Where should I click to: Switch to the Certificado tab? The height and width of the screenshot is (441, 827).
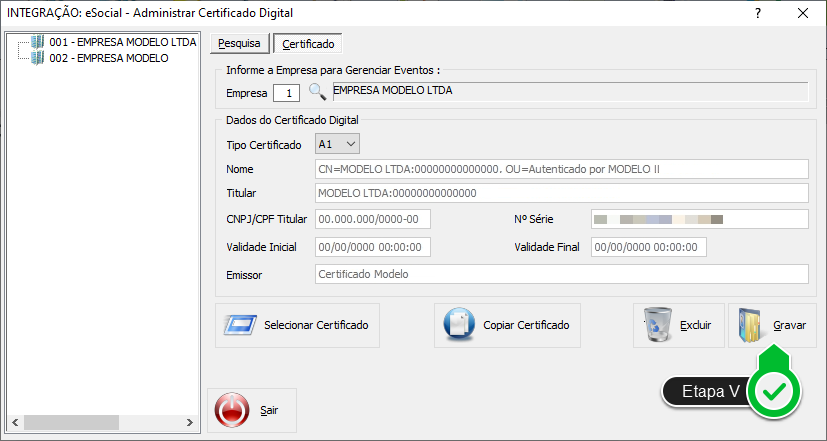point(308,44)
